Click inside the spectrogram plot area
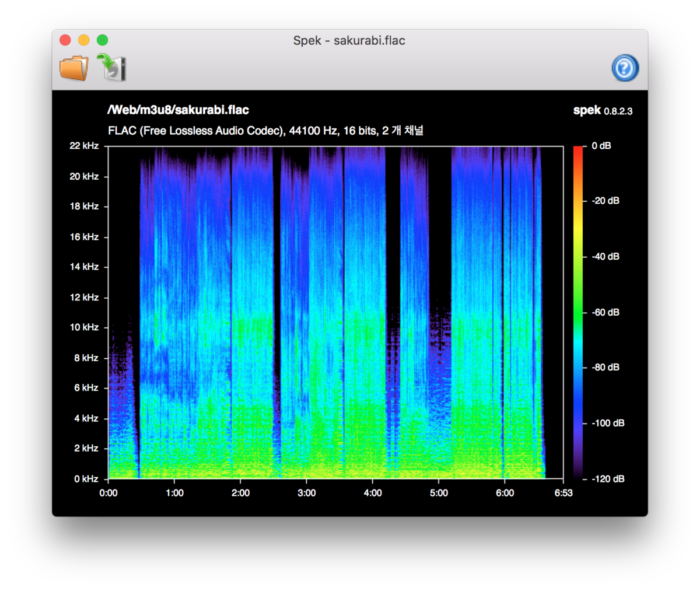This screenshot has width=700, height=591. pos(335,312)
